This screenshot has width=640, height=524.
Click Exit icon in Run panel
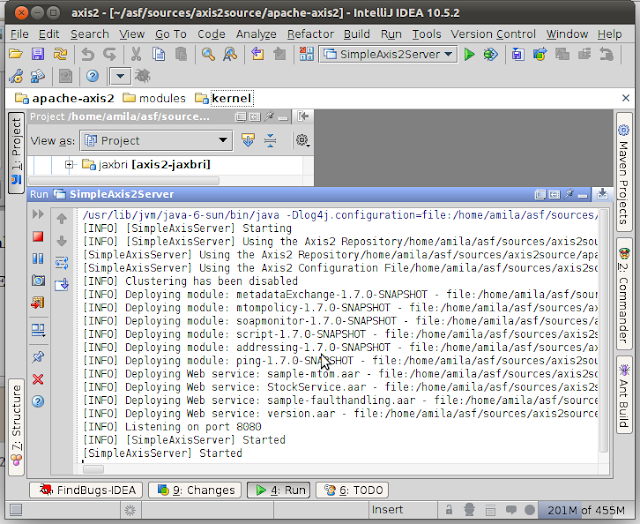pyautogui.click(x=38, y=302)
